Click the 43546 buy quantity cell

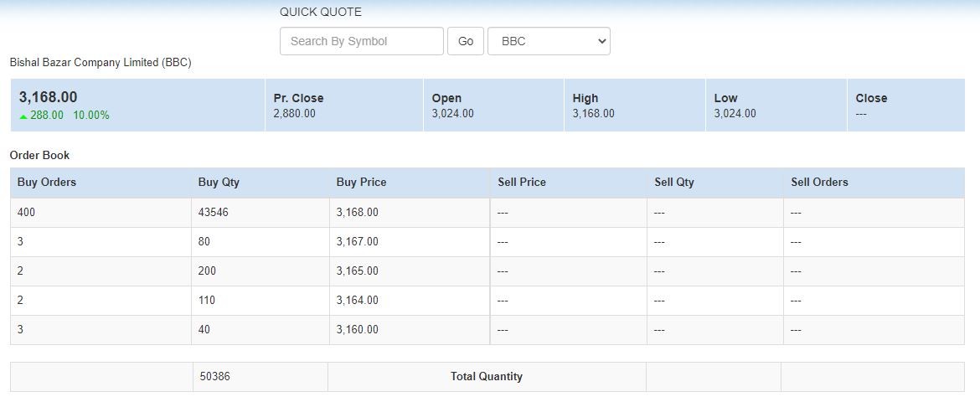coord(260,213)
